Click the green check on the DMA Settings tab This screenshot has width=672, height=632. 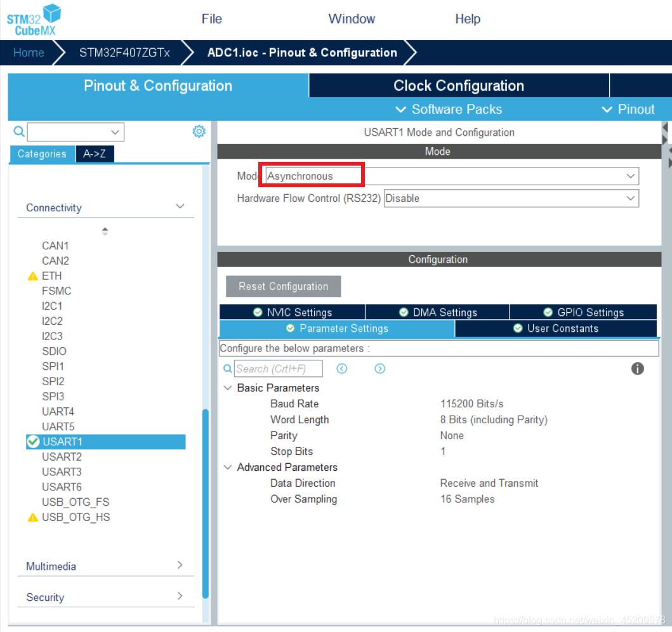point(404,312)
